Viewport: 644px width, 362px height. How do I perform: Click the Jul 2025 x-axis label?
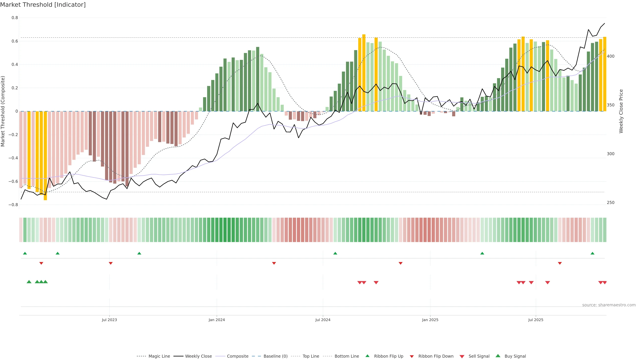click(x=536, y=320)
